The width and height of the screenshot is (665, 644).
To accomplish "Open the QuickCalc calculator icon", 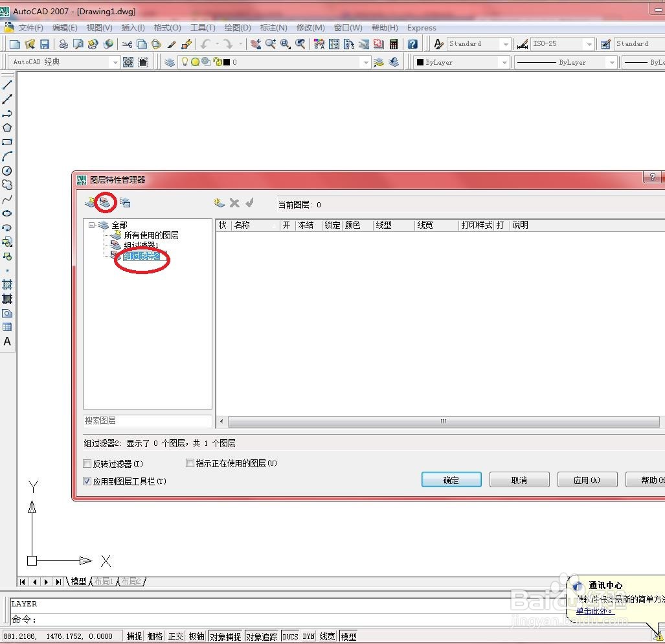I will point(394,44).
